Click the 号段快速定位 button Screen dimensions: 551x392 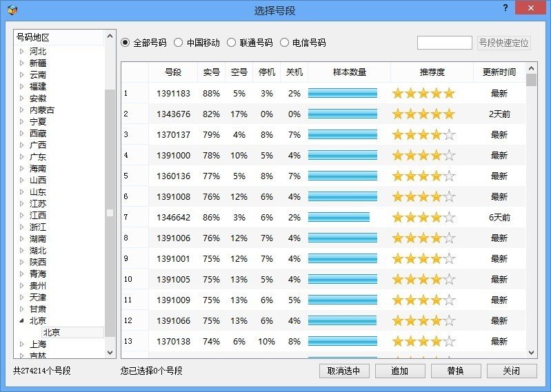coord(503,43)
